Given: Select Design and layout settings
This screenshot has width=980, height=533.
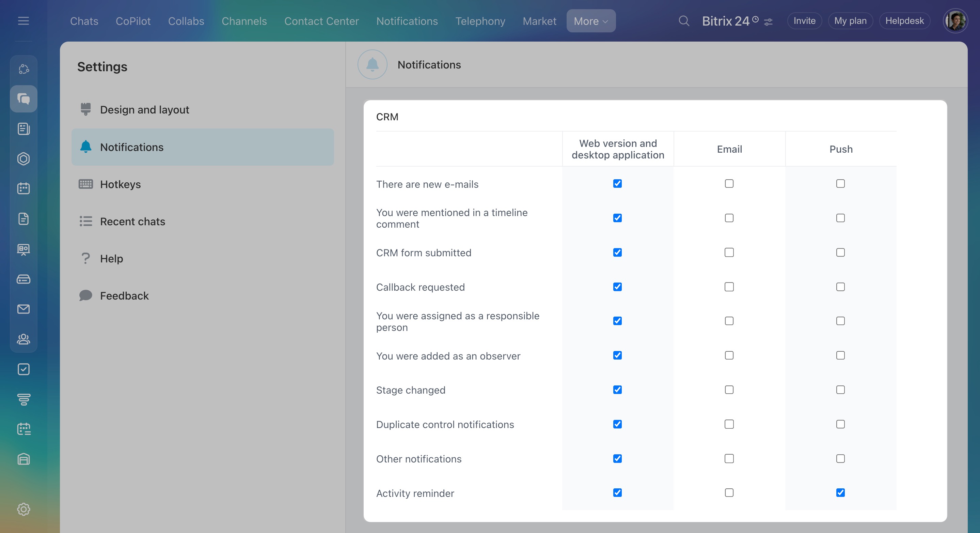Looking at the screenshot, I should (203, 110).
